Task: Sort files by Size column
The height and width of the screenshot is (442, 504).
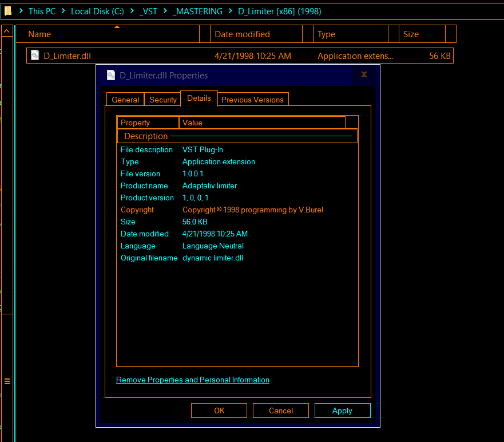Action: pos(422,34)
